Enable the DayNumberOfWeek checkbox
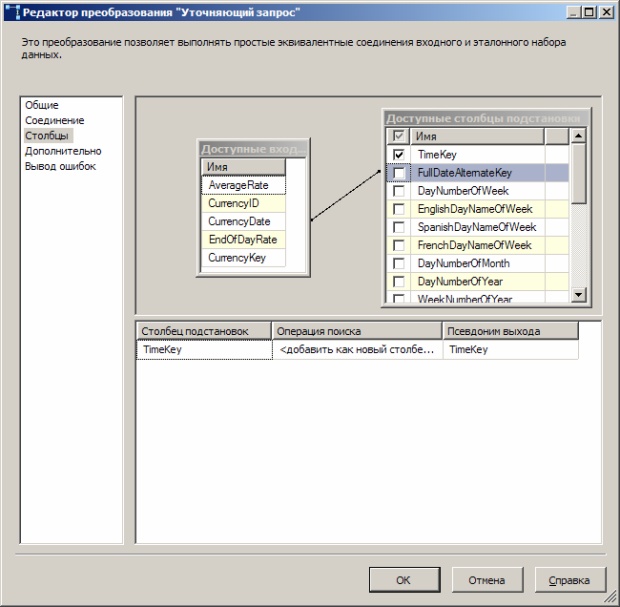620x607 pixels. tap(400, 191)
